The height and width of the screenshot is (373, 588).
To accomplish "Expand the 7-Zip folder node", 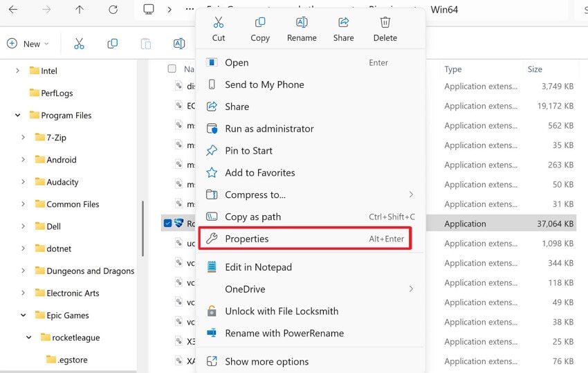I will 24,137.
